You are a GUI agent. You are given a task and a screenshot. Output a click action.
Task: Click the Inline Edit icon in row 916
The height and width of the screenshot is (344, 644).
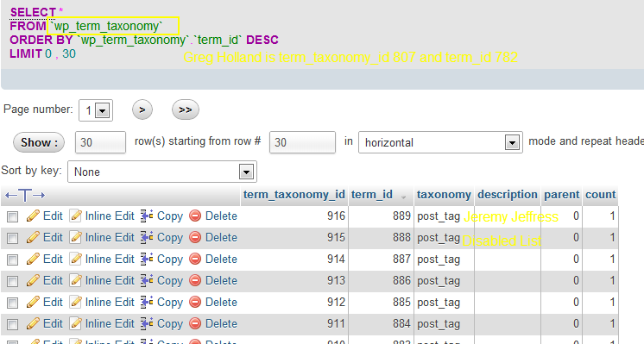[76, 216]
